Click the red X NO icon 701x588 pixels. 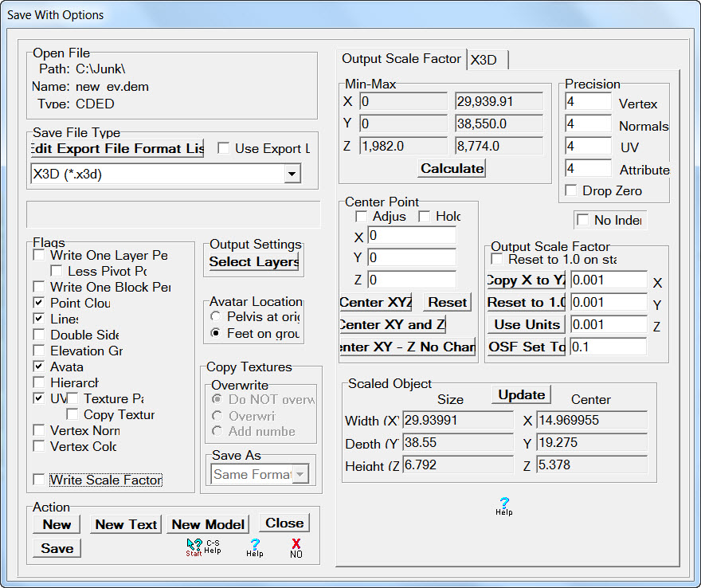point(296,548)
